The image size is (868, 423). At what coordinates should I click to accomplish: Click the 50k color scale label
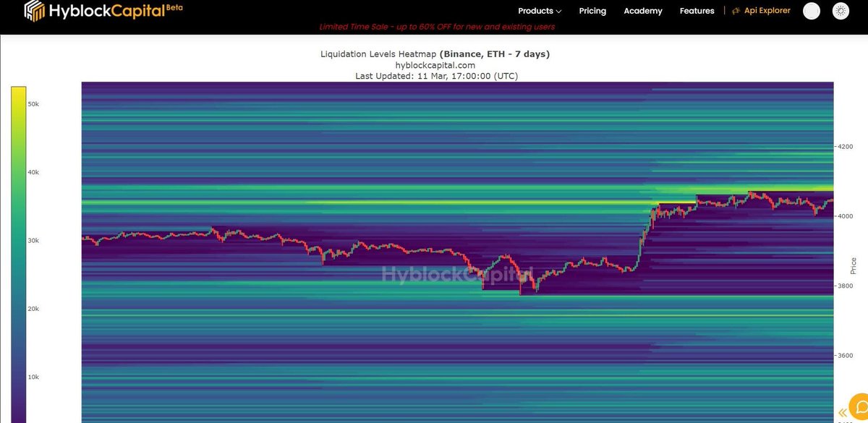pyautogui.click(x=33, y=104)
